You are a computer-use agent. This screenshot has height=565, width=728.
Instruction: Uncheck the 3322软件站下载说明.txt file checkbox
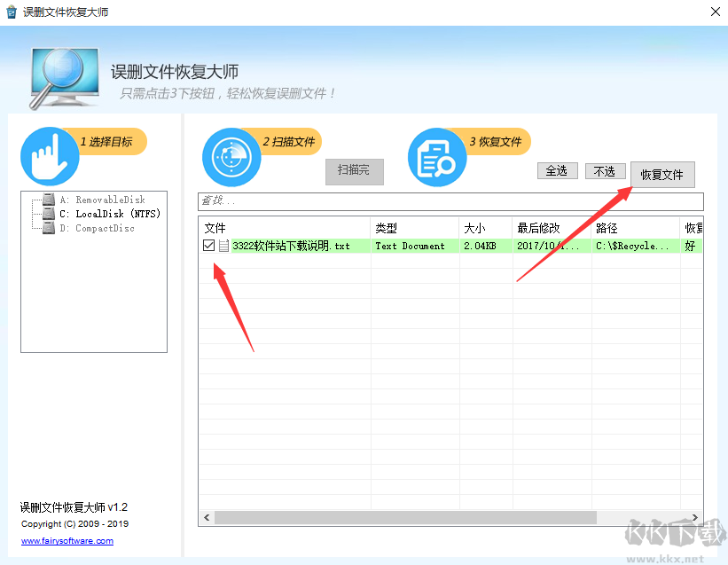(210, 246)
